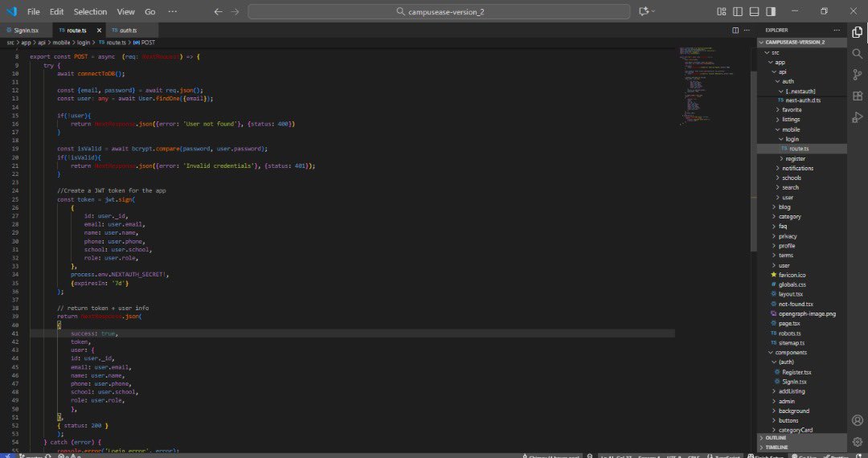Toggle the primary side bar
Image resolution: width=868 pixels, height=458 pixels.
(737, 11)
